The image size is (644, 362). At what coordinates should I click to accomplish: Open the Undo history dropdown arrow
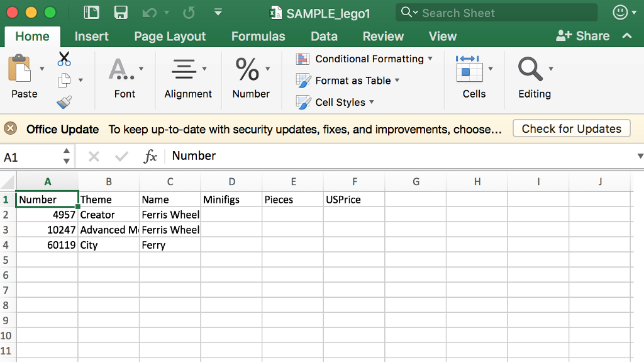(167, 13)
